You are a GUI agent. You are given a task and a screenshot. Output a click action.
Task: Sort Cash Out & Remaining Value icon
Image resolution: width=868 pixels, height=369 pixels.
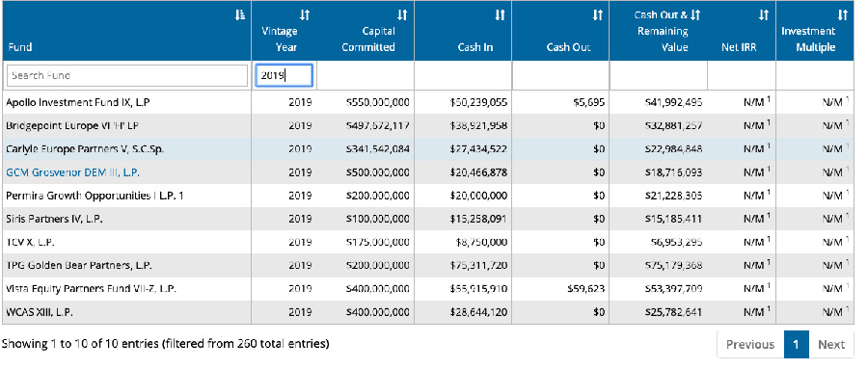(x=696, y=15)
